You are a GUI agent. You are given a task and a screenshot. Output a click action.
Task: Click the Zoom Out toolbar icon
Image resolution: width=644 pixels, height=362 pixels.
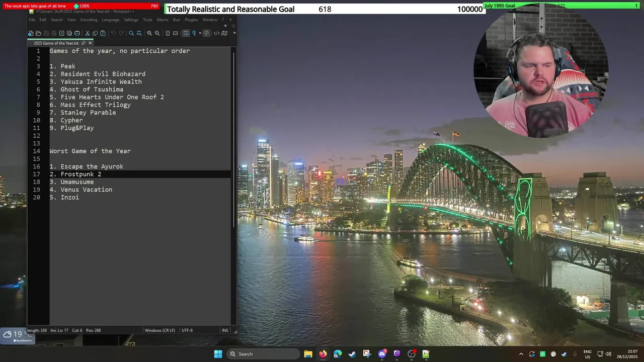click(157, 33)
